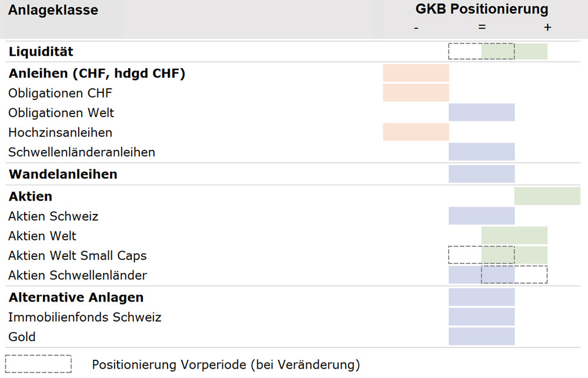
Task: Click the plus sign column marker
Action: pyautogui.click(x=547, y=28)
